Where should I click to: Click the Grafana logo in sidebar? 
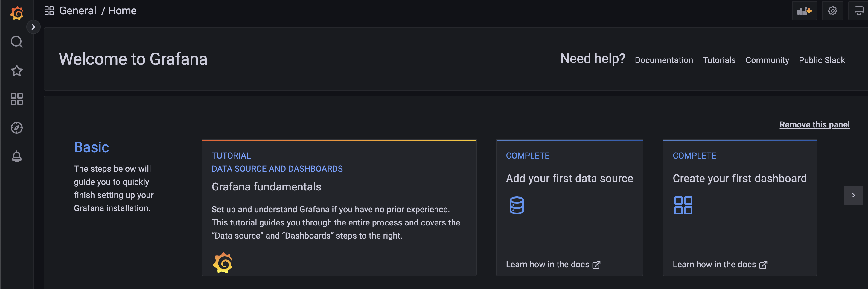[x=17, y=13]
